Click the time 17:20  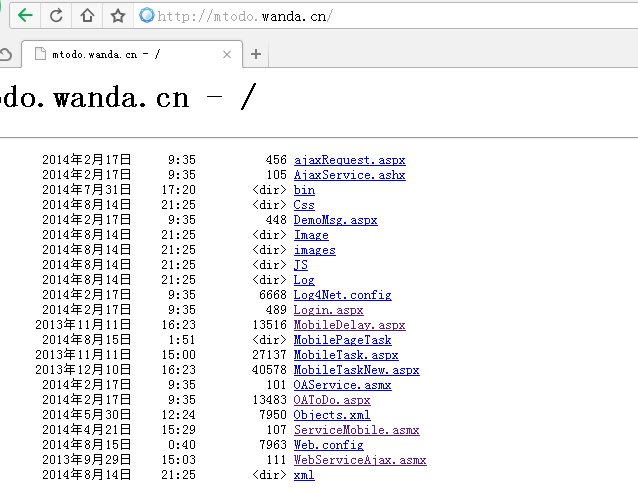click(178, 190)
